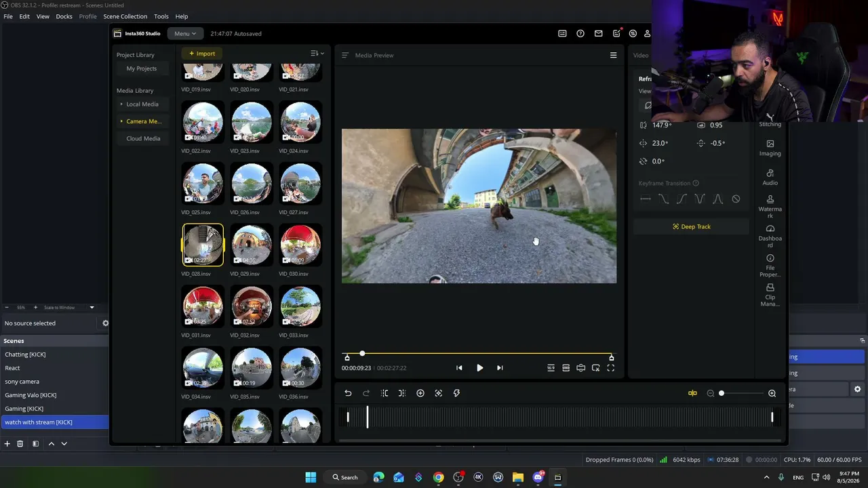Remove the selected OBS scene

tap(20, 444)
